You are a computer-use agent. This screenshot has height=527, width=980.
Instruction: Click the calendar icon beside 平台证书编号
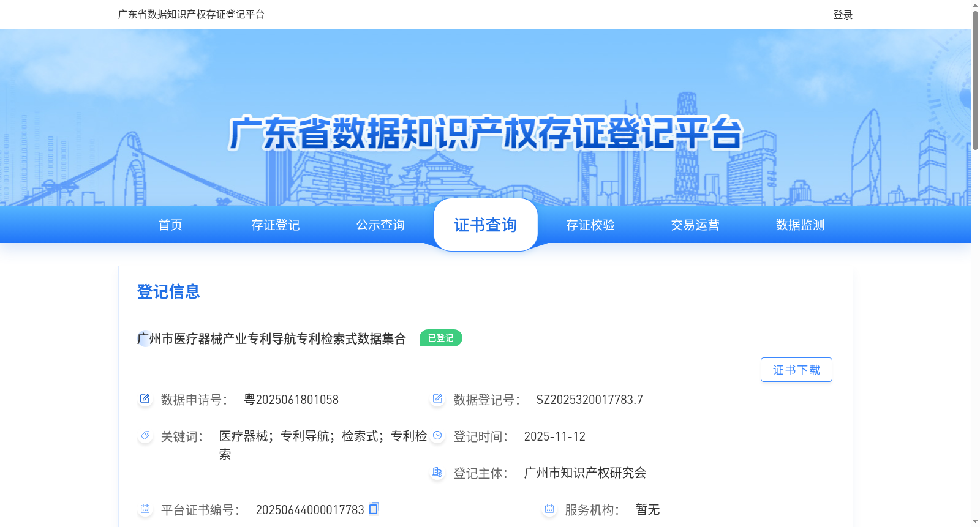[x=145, y=509]
